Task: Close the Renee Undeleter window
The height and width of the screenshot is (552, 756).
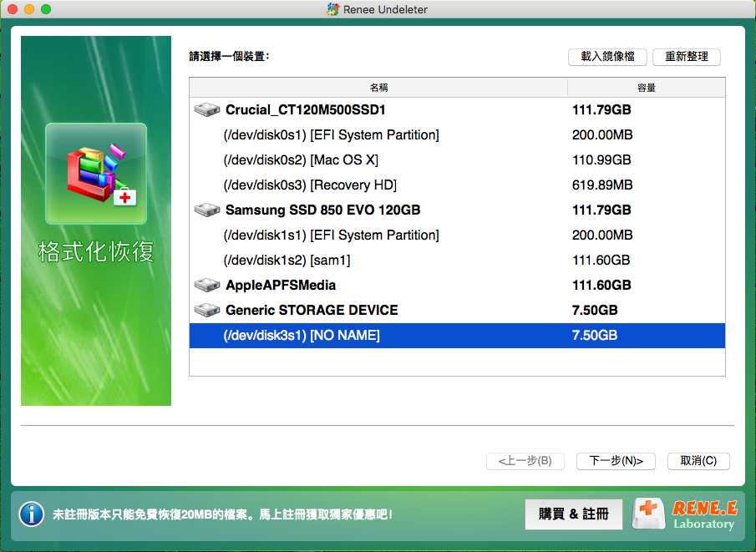Action: [x=13, y=9]
